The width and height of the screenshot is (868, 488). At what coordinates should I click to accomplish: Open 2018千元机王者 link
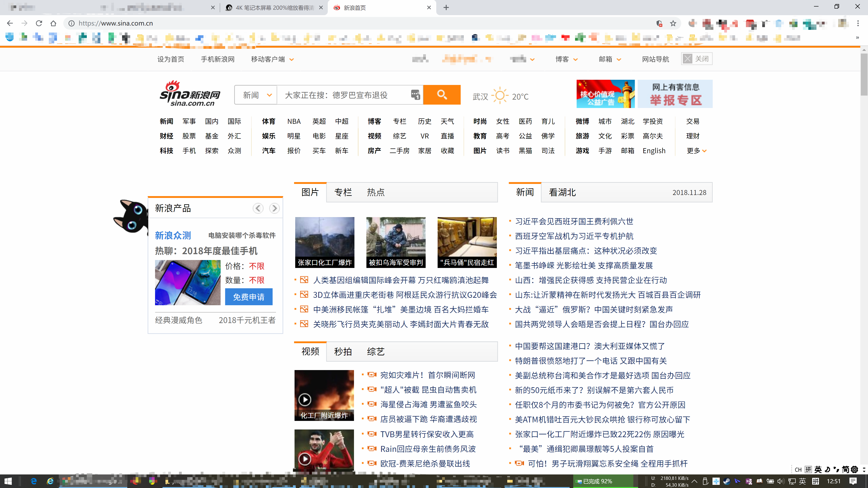(247, 320)
